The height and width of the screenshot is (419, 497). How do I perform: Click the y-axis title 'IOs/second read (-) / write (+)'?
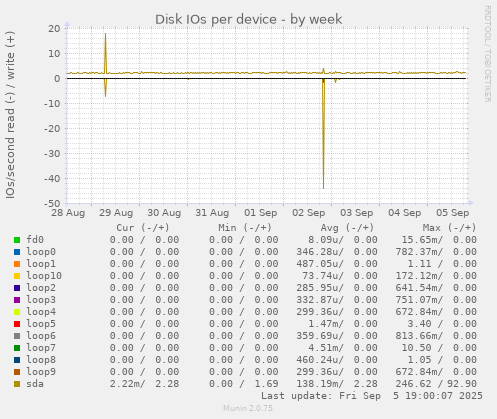pos(10,115)
